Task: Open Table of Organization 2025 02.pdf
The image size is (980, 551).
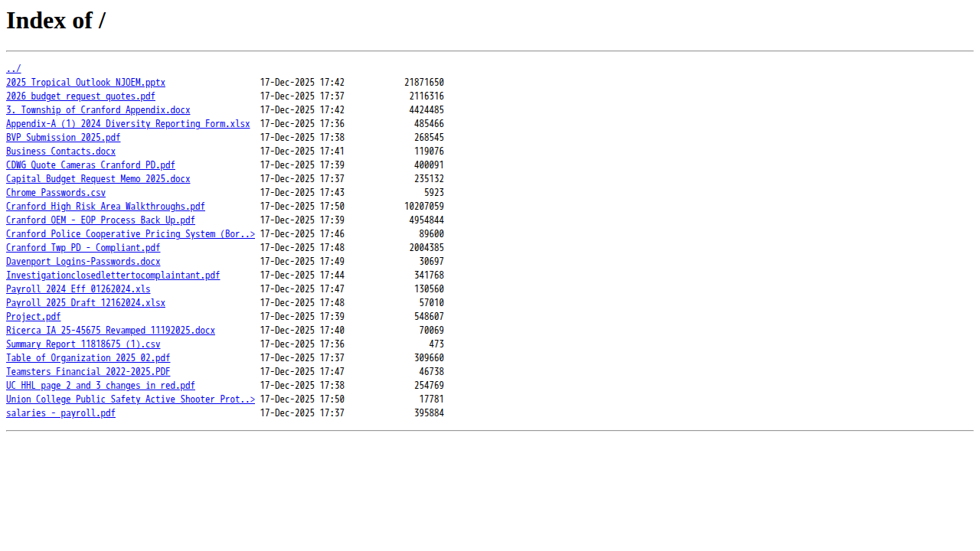Action: pyautogui.click(x=88, y=358)
